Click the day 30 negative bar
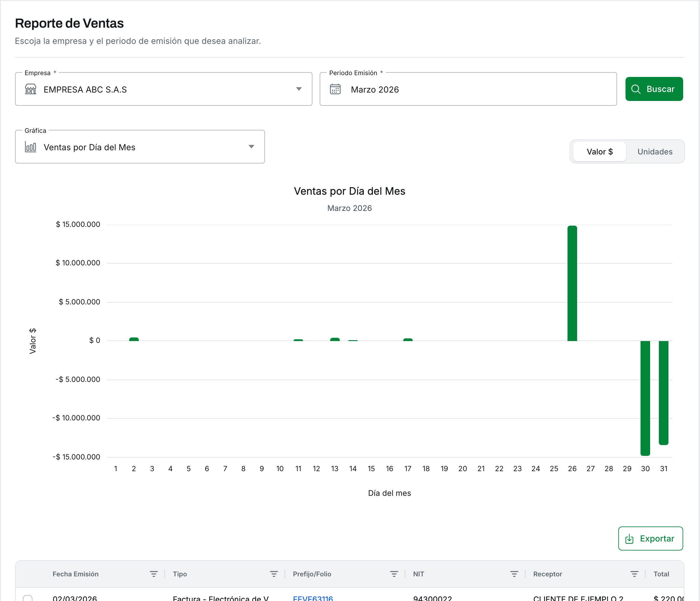The height and width of the screenshot is (601, 700). (x=645, y=398)
